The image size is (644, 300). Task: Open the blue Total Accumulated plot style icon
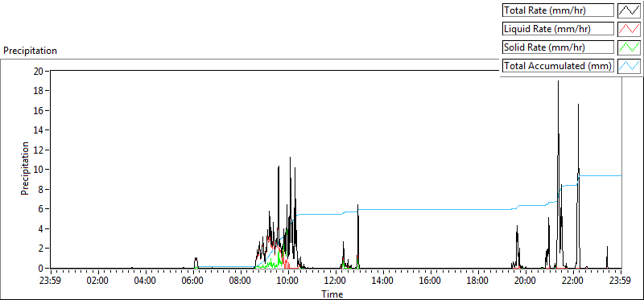[629, 66]
